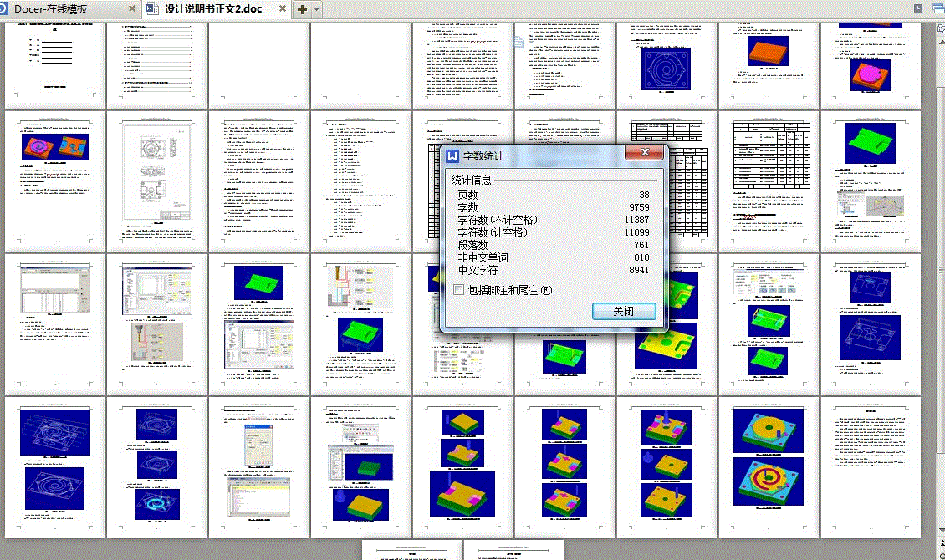Click the W icon in 字数统计 title bar

pos(452,156)
